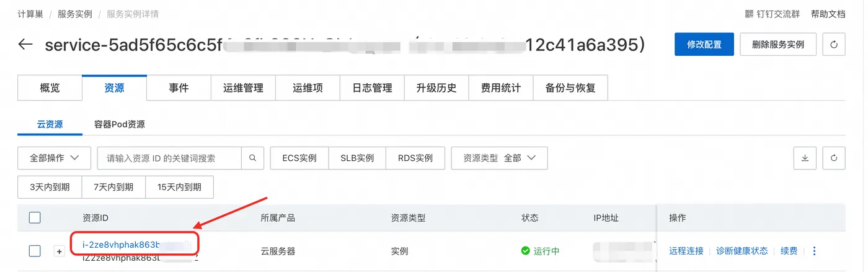
Task: Expand the 资源类型 全部 dropdown
Action: click(499, 158)
